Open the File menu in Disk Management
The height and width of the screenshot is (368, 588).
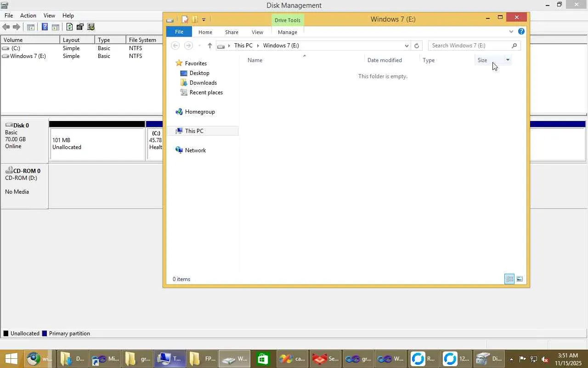tap(9, 16)
